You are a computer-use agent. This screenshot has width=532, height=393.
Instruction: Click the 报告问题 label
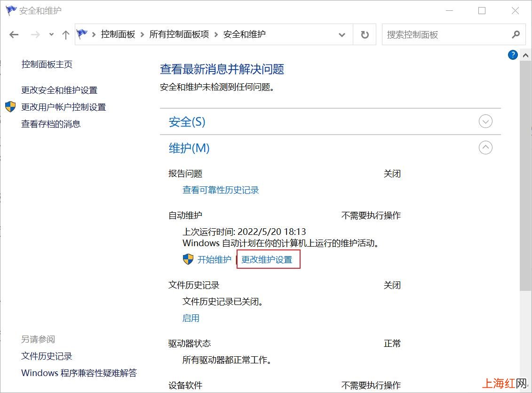[185, 173]
